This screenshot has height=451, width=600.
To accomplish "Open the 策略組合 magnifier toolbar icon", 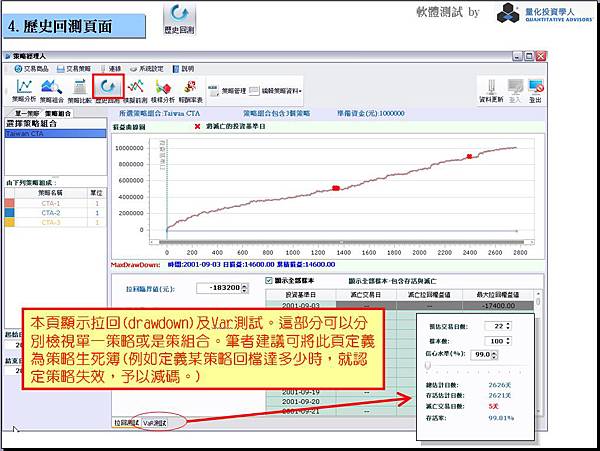I will point(51,91).
